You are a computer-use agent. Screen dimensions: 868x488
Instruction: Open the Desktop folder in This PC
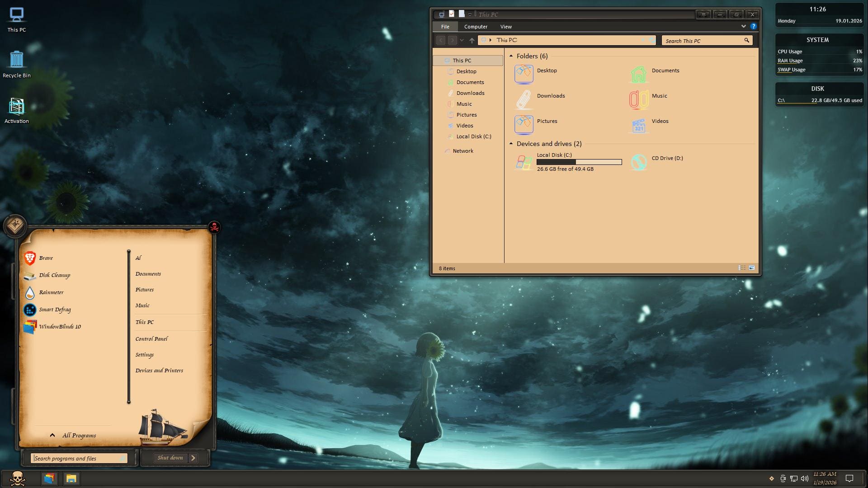coord(524,74)
